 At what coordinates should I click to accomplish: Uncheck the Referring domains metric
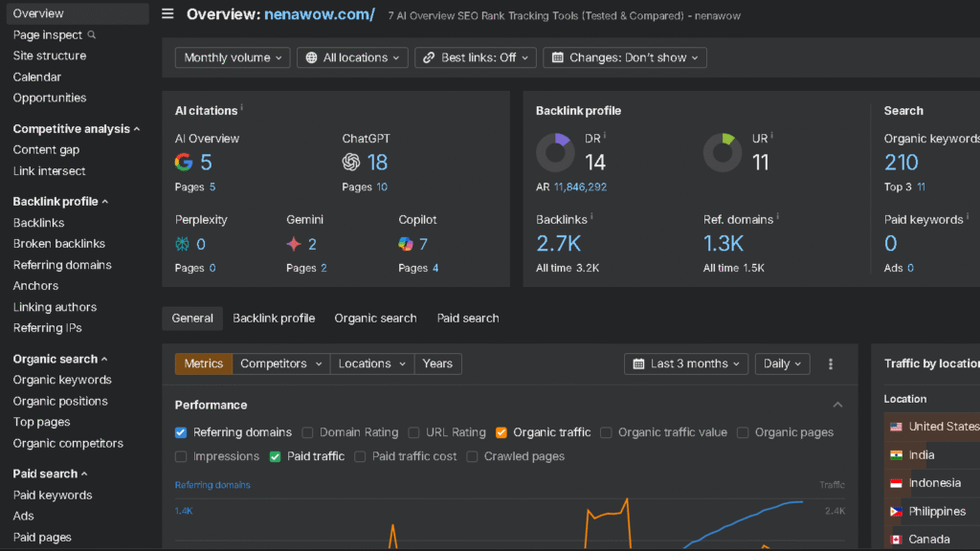click(180, 432)
